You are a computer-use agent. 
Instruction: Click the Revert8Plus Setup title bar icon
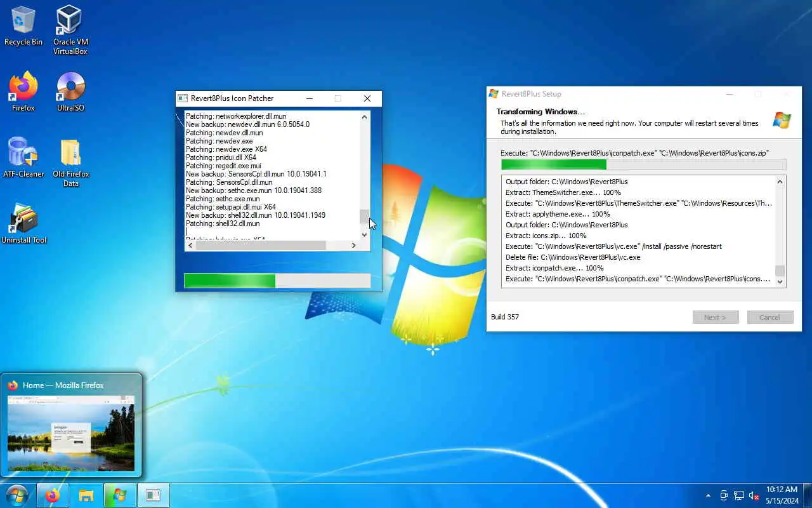tap(494, 94)
